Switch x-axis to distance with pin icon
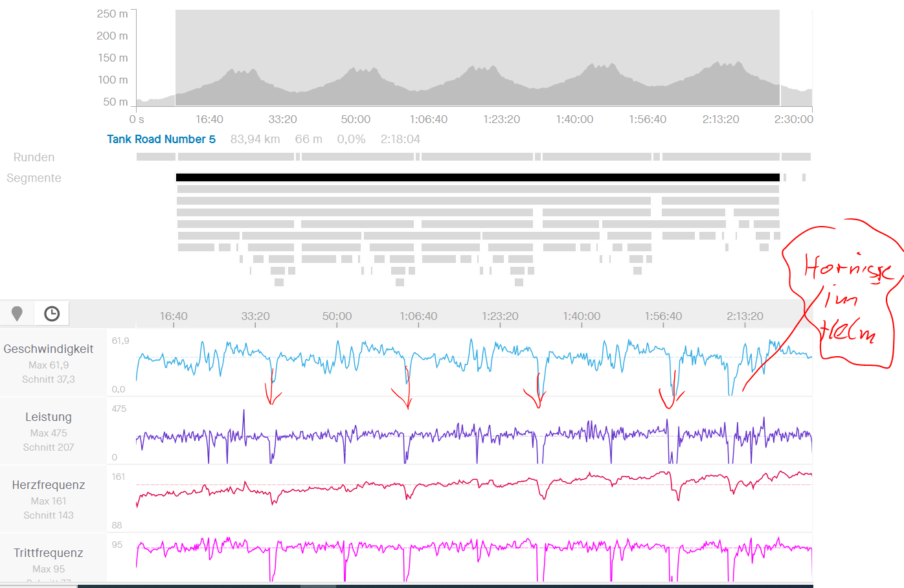904x588 pixels. pyautogui.click(x=17, y=313)
